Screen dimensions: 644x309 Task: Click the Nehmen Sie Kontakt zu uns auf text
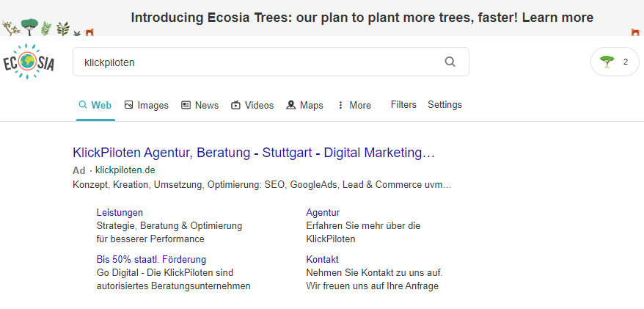(374, 272)
